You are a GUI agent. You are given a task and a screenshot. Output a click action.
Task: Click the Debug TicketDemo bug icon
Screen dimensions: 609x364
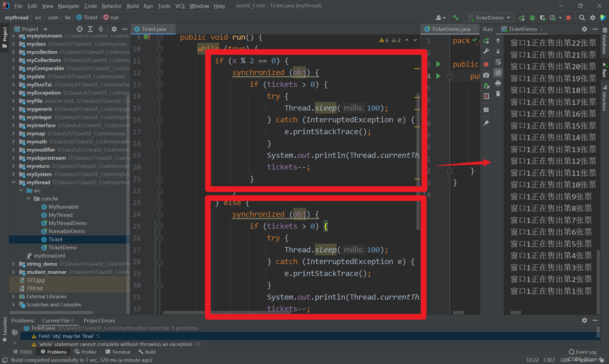(x=532, y=18)
